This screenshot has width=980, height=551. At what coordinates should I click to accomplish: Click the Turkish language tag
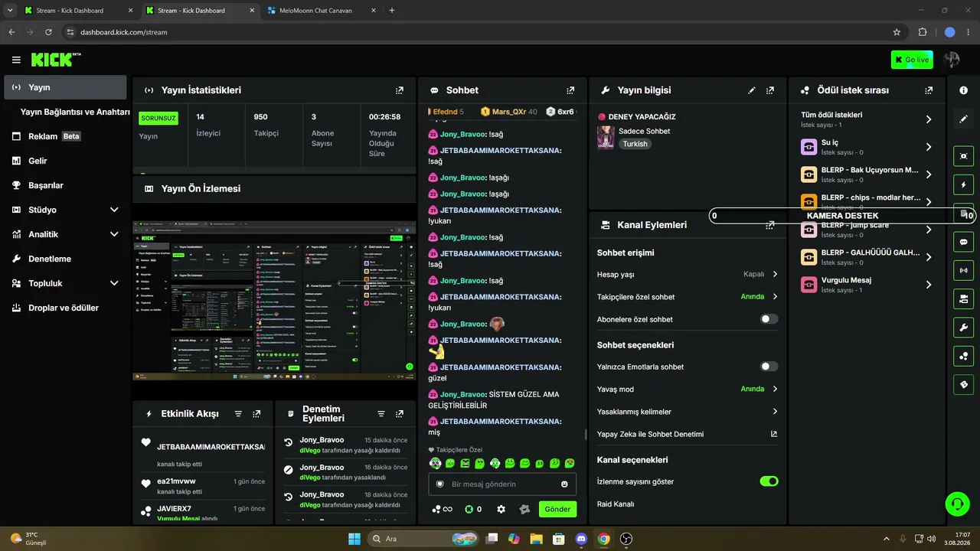pyautogui.click(x=635, y=144)
